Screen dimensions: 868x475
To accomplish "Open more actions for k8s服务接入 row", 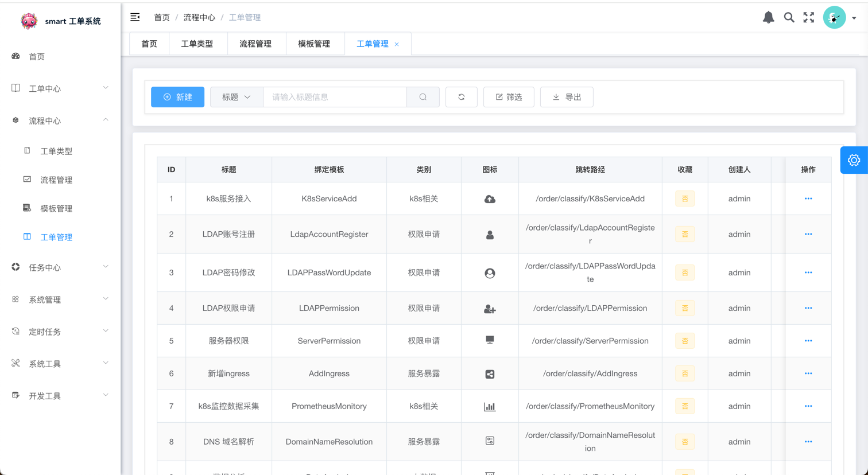I will click(x=808, y=198).
